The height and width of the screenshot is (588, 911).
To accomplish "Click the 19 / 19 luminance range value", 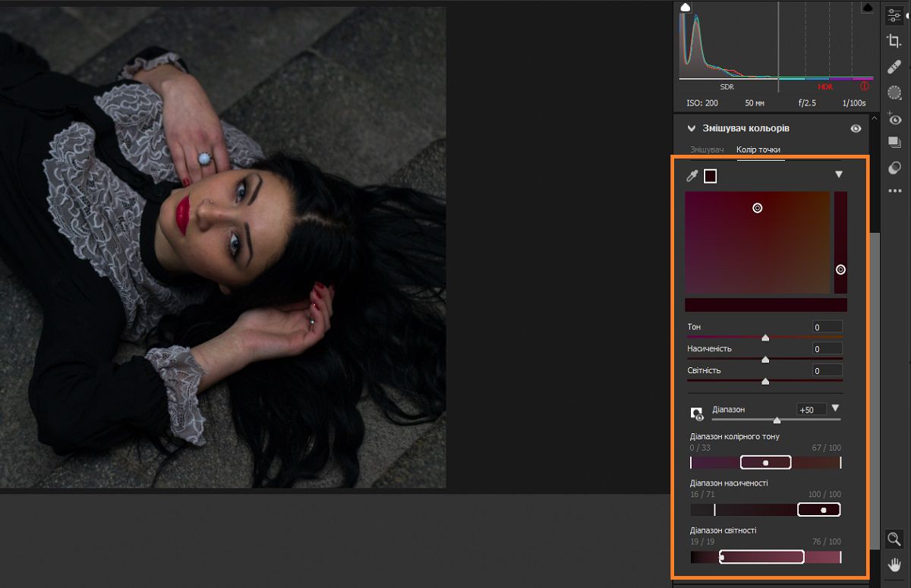I will [703, 542].
